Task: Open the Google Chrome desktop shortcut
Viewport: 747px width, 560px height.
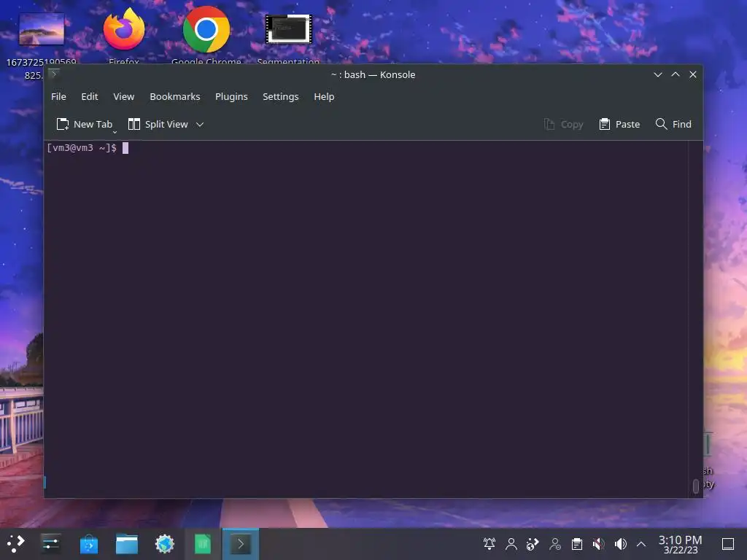Action: click(206, 36)
